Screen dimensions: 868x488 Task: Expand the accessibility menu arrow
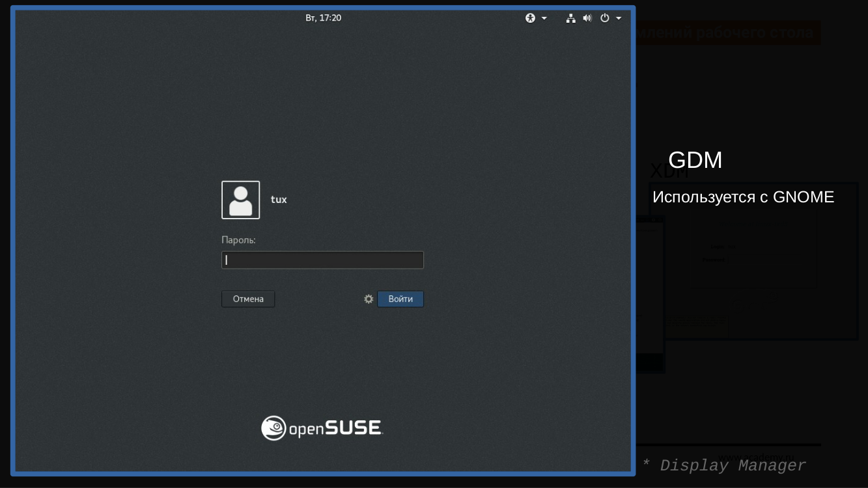544,18
